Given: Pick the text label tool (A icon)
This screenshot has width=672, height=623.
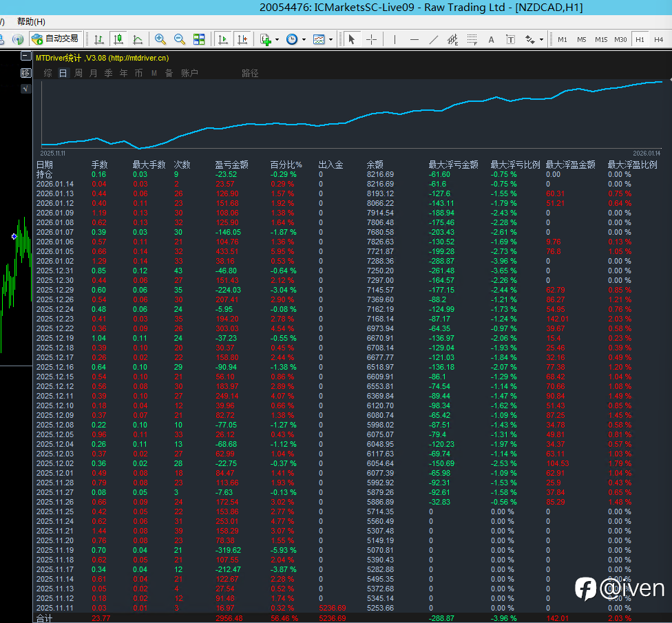Looking at the screenshot, I should (x=492, y=39).
